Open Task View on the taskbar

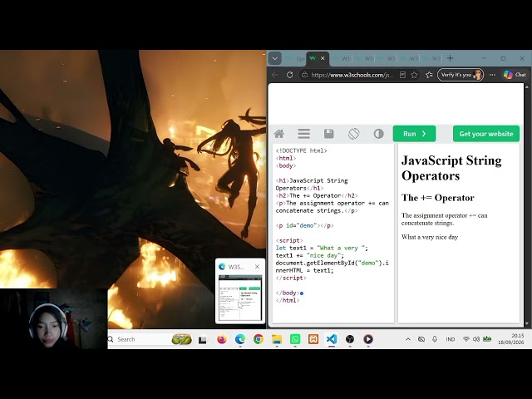point(203,340)
